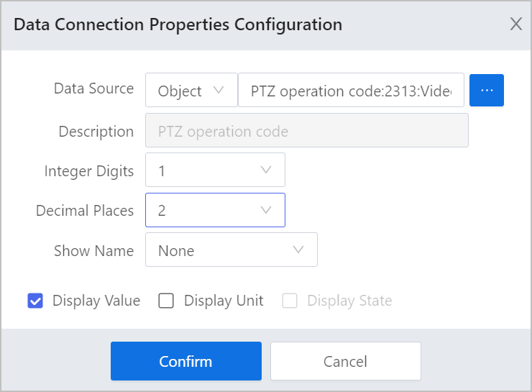Click the Decimal Places chevron arrow
The width and height of the screenshot is (532, 392).
point(266,210)
